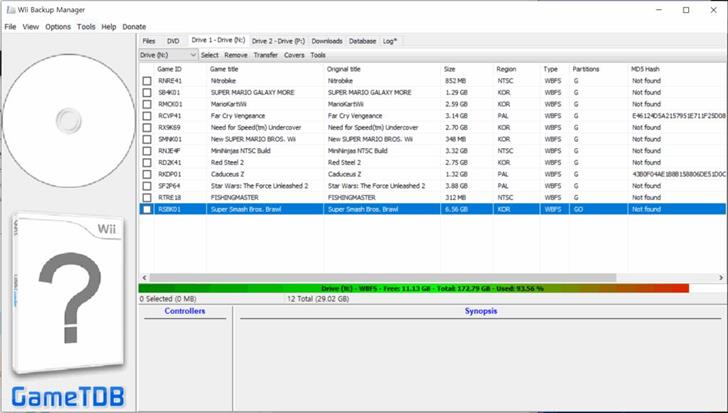This screenshot has height=413, width=728.
Task: Open the Tools menu in menu bar
Action: [86, 27]
